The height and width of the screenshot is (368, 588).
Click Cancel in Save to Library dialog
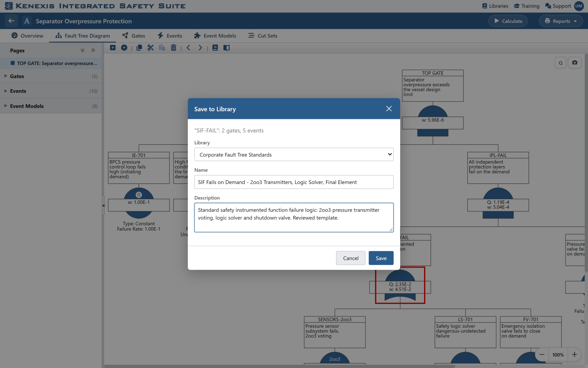pyautogui.click(x=351, y=258)
